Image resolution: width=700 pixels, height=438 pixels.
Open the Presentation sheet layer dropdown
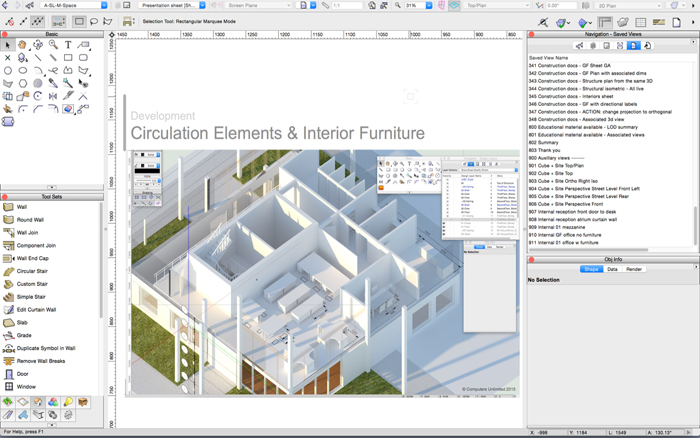[170, 5]
